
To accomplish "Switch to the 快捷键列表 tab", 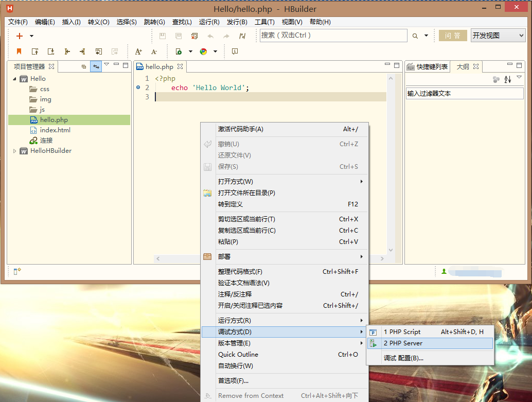I will pyautogui.click(x=428, y=66).
